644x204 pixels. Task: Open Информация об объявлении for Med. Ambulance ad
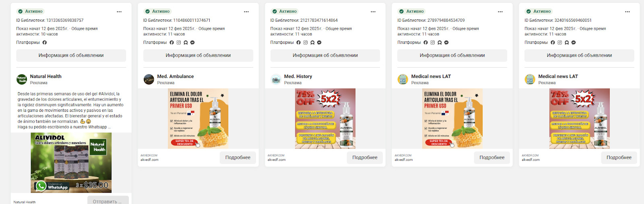pyautogui.click(x=198, y=56)
